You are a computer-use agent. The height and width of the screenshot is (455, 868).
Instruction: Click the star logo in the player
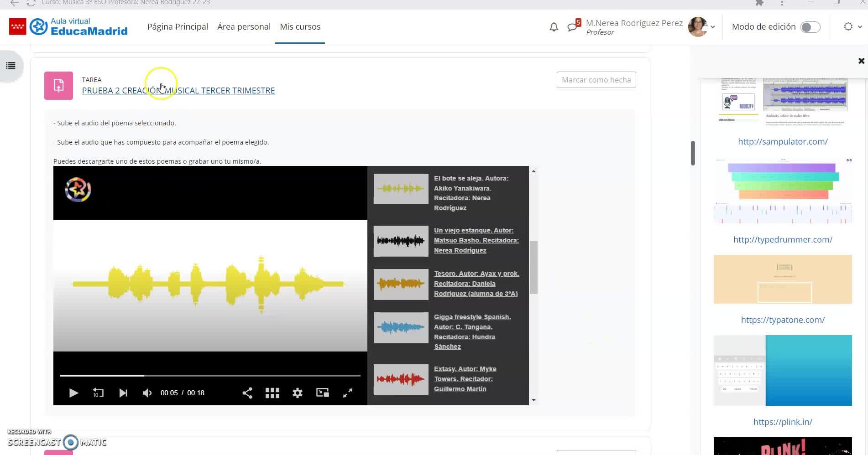click(x=78, y=190)
